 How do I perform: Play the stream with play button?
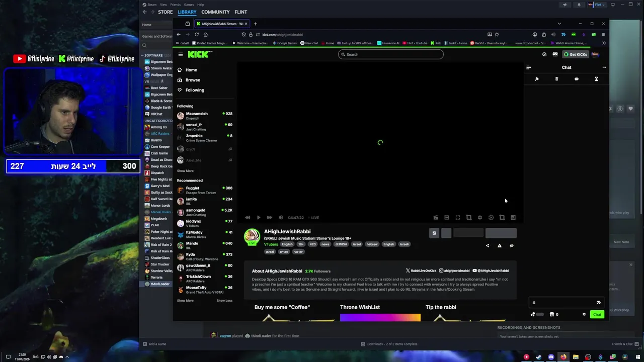(259, 218)
